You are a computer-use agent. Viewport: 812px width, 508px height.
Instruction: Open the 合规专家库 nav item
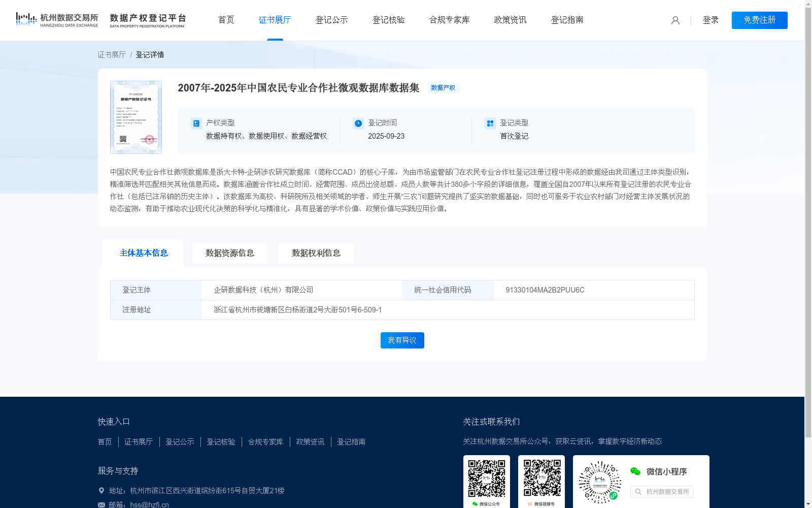pos(450,20)
